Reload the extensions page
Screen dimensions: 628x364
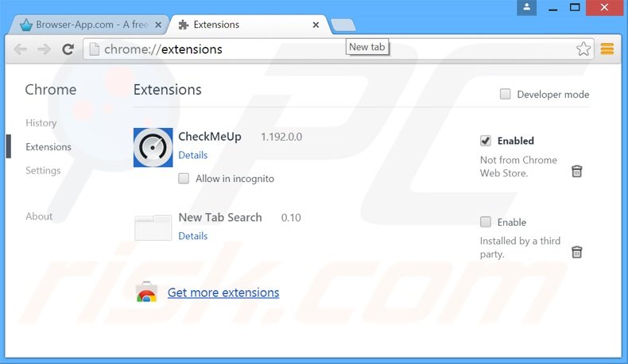[x=68, y=49]
